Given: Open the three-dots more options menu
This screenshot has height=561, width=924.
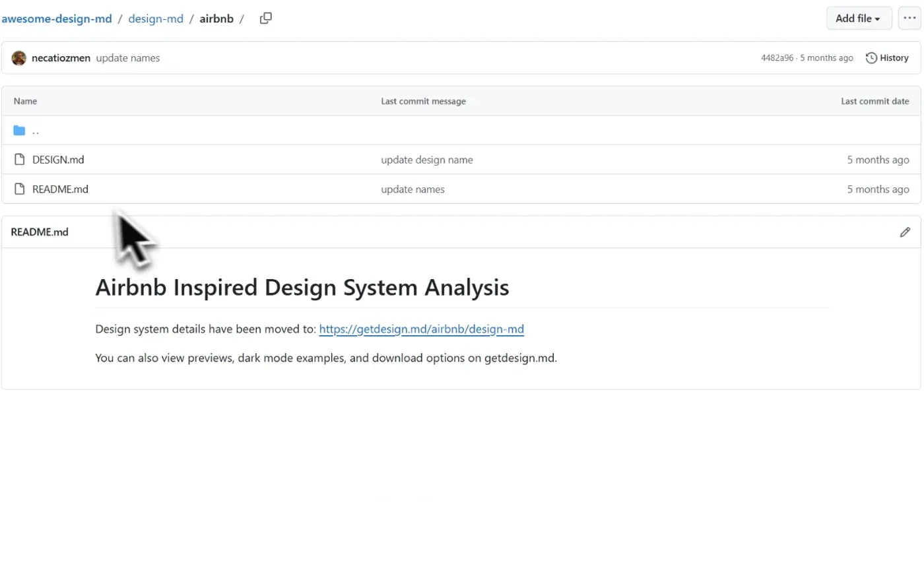Looking at the screenshot, I should (909, 18).
